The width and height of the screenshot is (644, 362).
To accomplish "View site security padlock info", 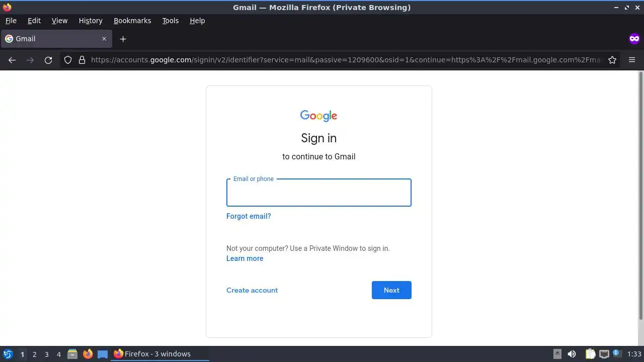I will [82, 60].
